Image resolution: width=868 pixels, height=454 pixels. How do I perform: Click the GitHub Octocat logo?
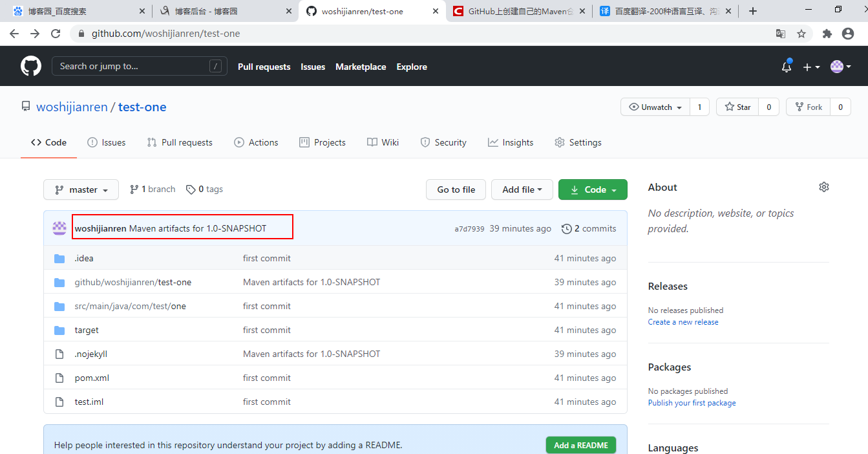(31, 66)
